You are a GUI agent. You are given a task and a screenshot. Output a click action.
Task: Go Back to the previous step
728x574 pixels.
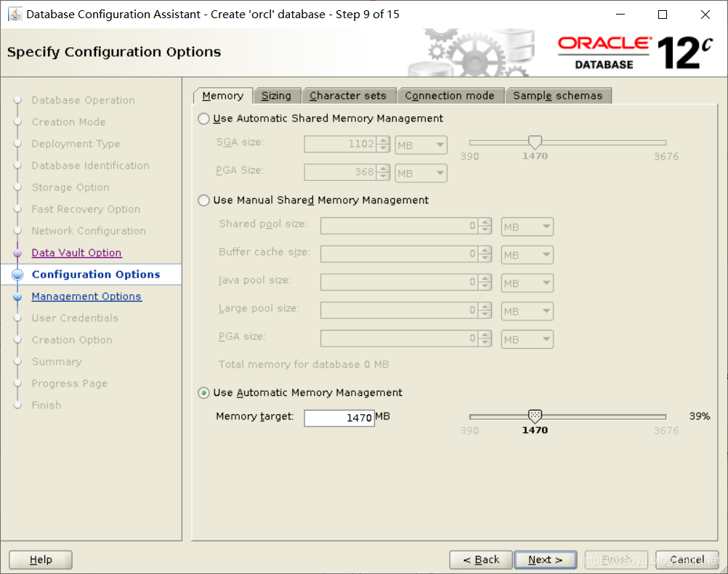point(481,560)
